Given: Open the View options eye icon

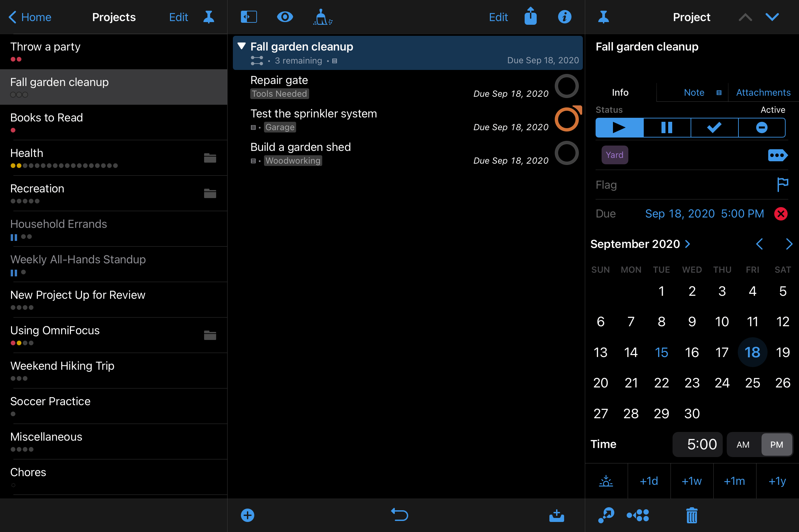Looking at the screenshot, I should pos(285,17).
